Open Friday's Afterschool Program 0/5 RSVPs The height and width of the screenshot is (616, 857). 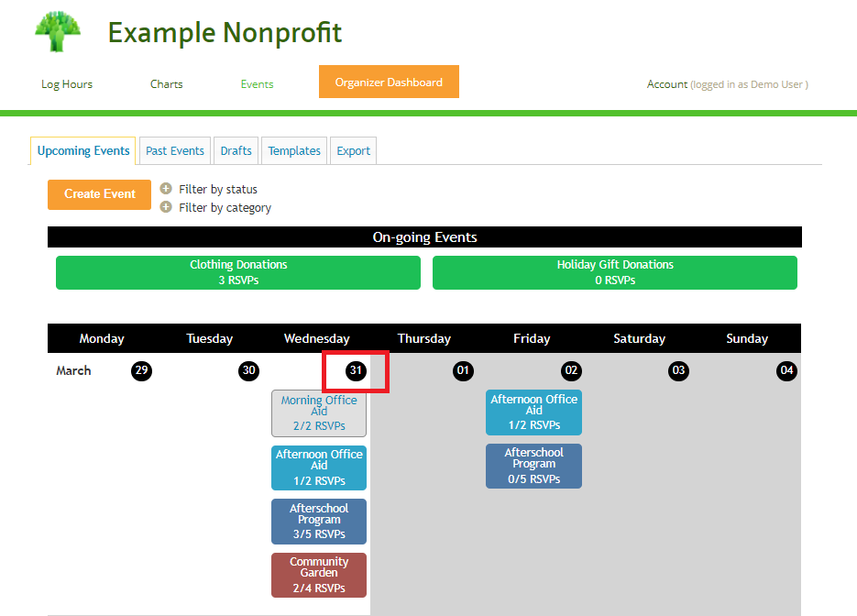coord(533,466)
